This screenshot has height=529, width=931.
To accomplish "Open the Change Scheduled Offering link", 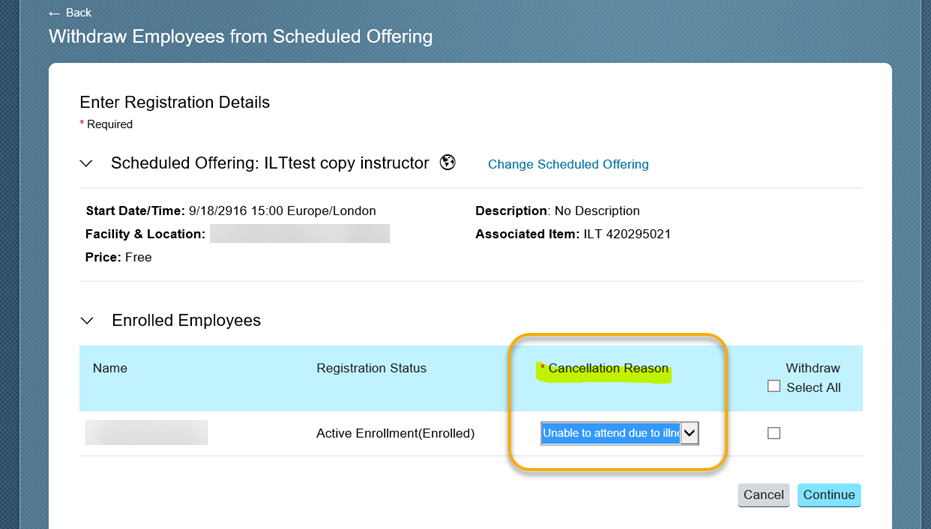I will 568,164.
